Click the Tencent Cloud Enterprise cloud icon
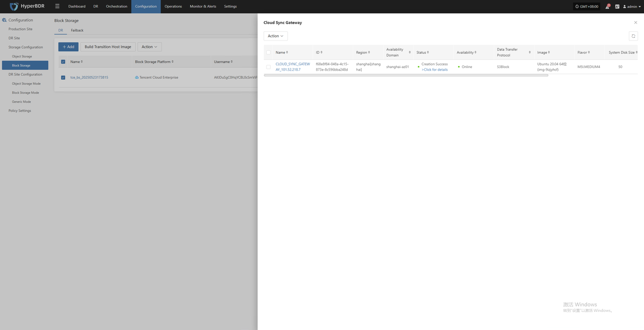The width and height of the screenshot is (644, 330). coord(137,78)
